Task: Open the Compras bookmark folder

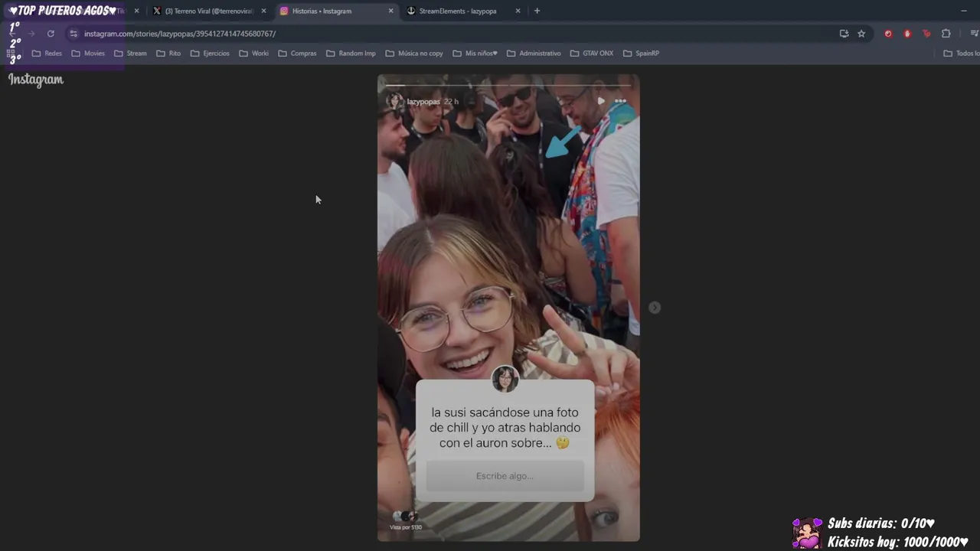Action: (x=297, y=54)
